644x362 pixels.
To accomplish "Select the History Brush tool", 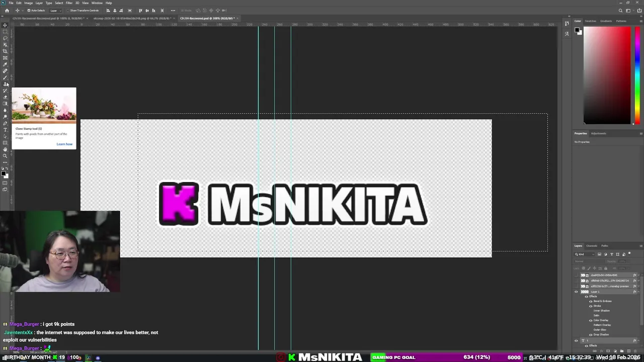I will tap(5, 90).
